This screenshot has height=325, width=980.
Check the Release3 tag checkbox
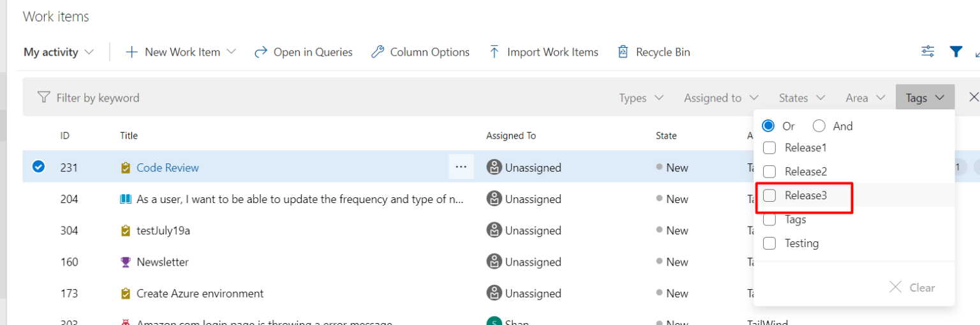pyautogui.click(x=770, y=195)
